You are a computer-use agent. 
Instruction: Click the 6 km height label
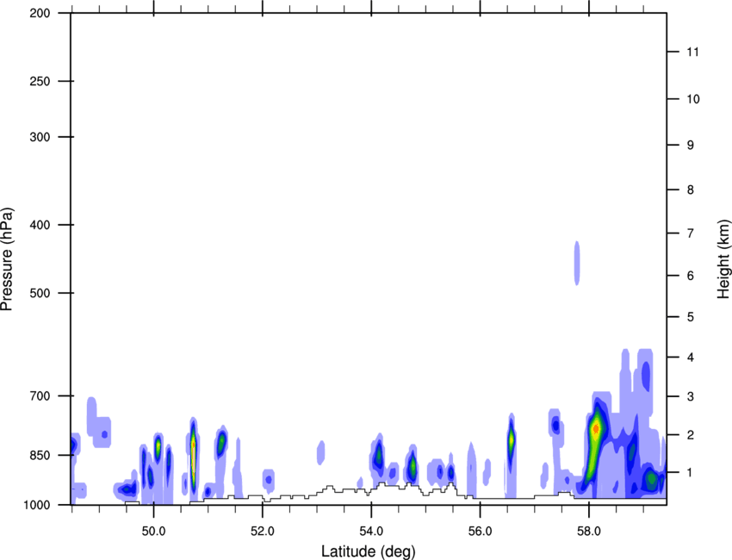click(x=691, y=276)
